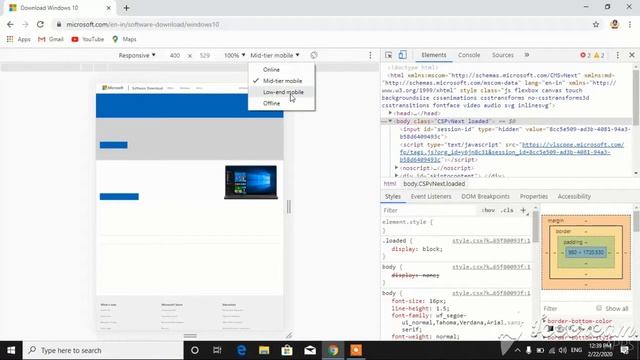Open device toolbar more options menu
Screen dimensions: 640x360
[370, 55]
